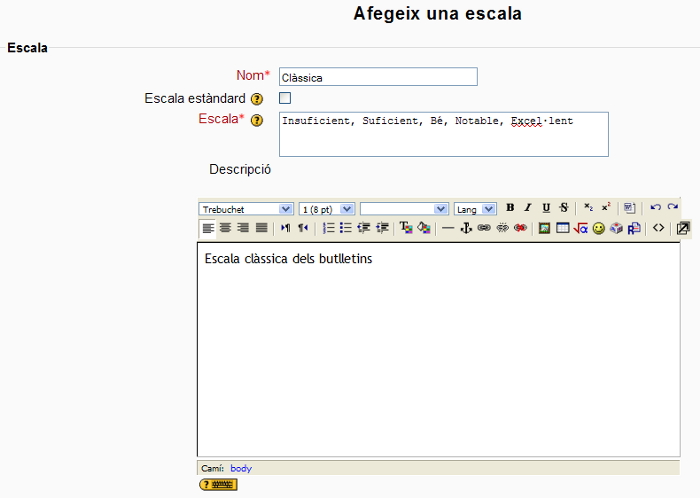The width and height of the screenshot is (700, 498).
Task: Undo the last editor action
Action: pyautogui.click(x=655, y=208)
